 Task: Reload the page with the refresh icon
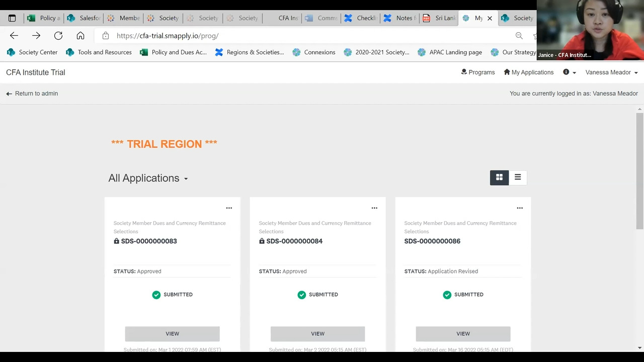(58, 36)
